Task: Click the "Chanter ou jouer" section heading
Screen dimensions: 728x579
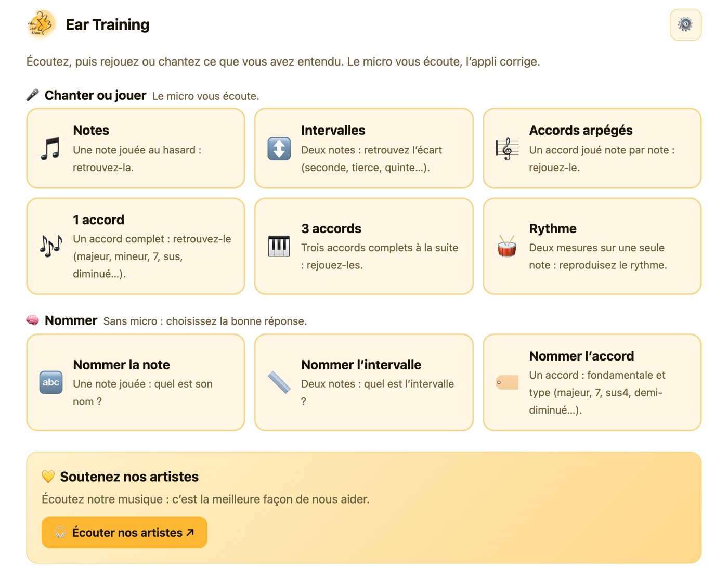Action: pyautogui.click(x=95, y=95)
